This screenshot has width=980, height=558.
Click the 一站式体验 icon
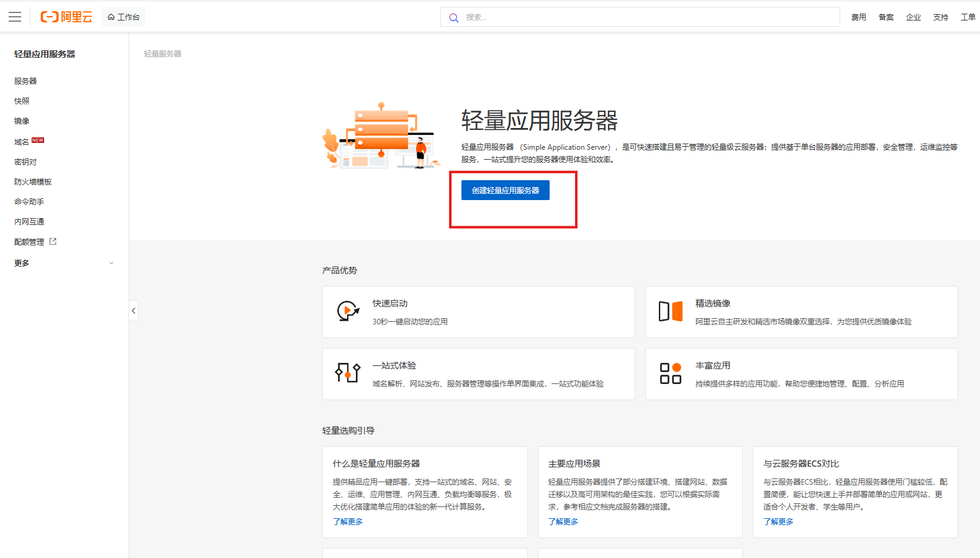tap(348, 373)
